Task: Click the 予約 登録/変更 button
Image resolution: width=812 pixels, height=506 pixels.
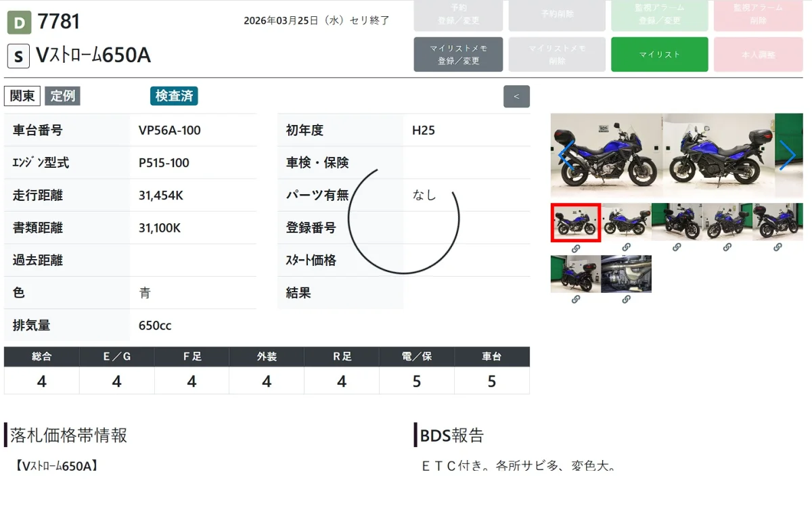Action: coord(458,15)
